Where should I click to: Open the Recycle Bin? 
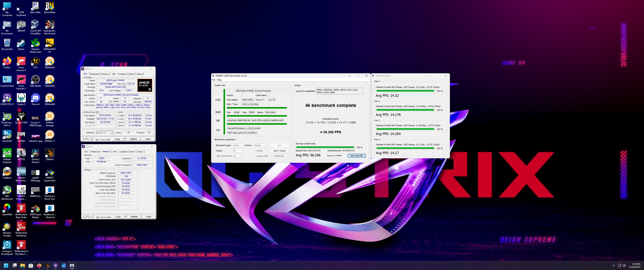click(7, 45)
